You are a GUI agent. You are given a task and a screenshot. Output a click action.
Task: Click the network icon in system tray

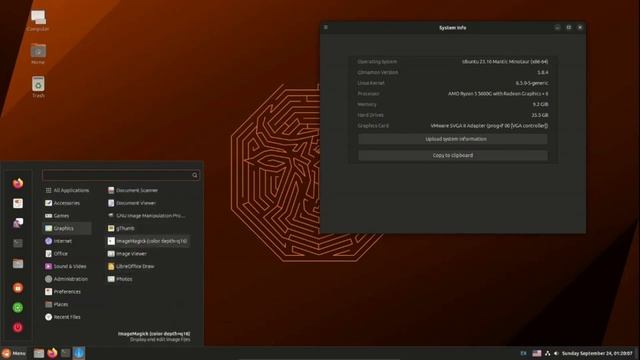547,353
